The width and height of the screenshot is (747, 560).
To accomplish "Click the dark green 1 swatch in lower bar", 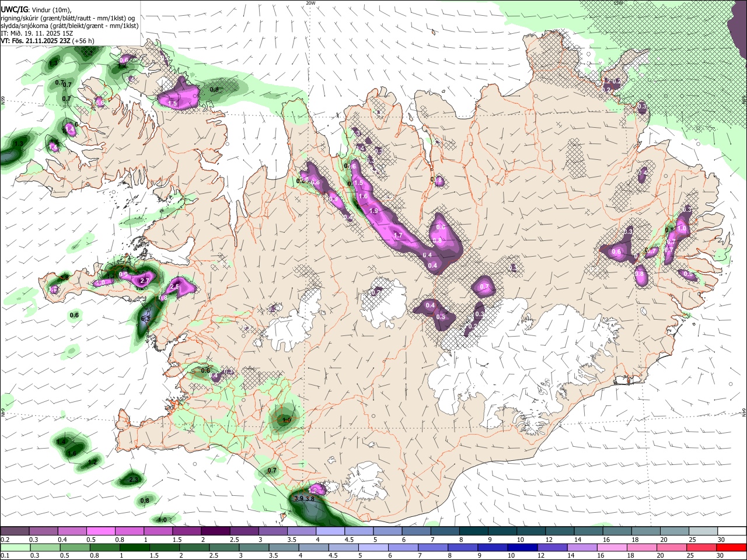I will pos(134,547).
